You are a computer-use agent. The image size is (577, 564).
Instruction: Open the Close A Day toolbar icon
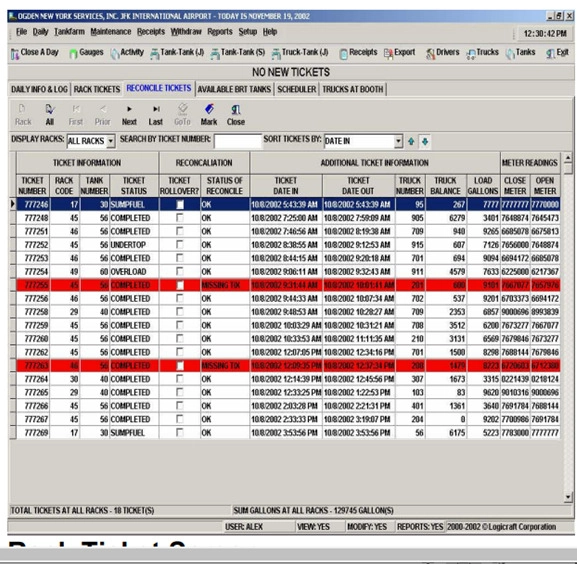35,53
